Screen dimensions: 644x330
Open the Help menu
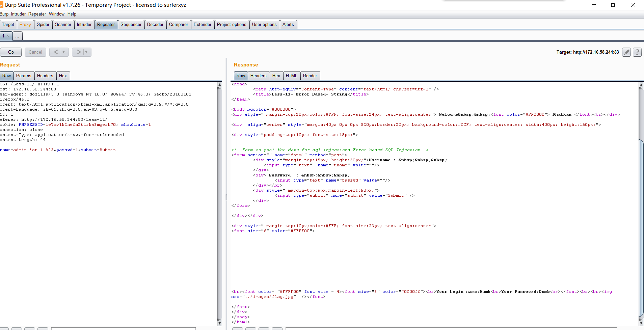click(72, 14)
